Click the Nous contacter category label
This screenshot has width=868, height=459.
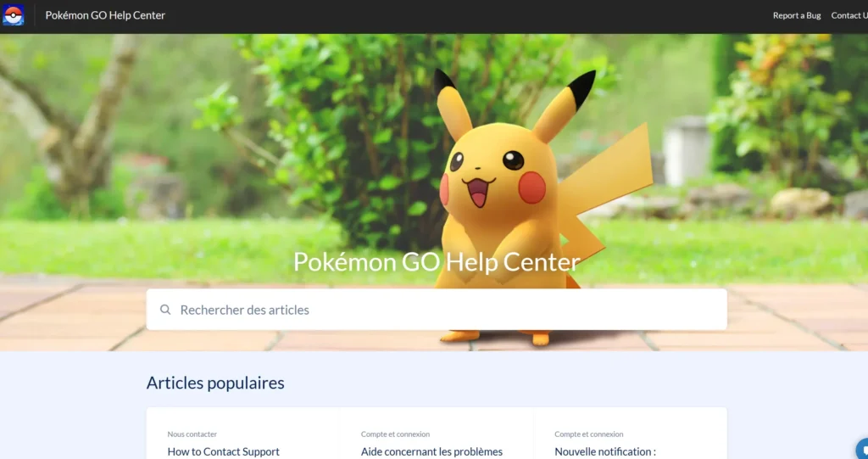point(192,434)
